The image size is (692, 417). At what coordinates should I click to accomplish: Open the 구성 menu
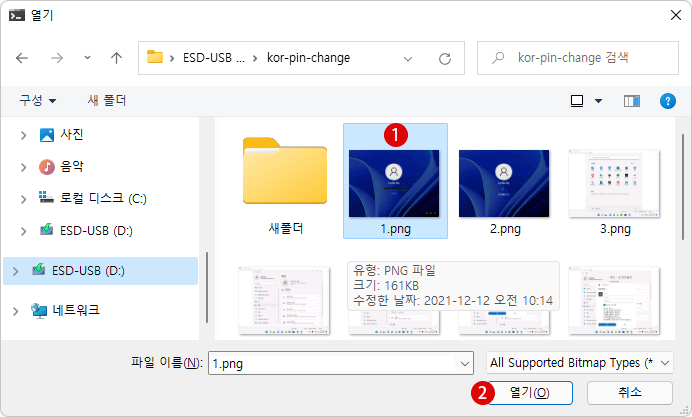[x=38, y=100]
